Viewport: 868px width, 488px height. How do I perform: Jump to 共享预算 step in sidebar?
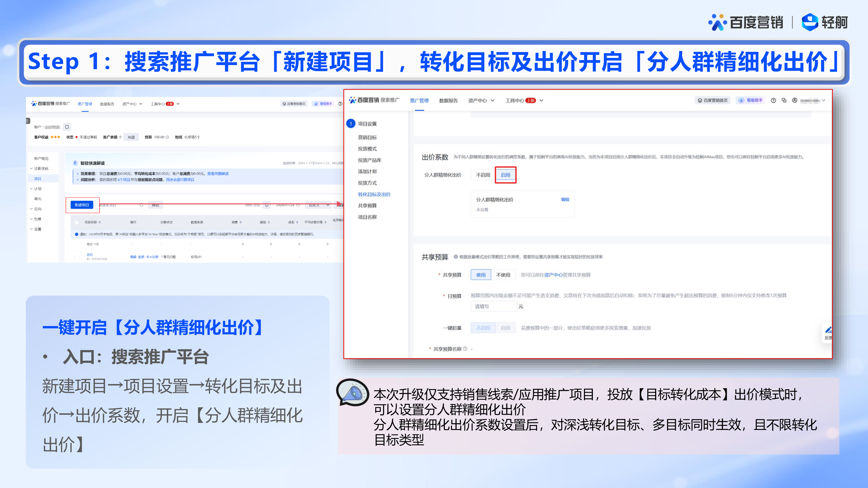pos(367,205)
